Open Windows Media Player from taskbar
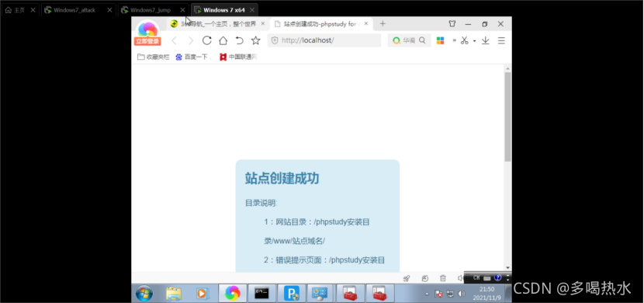 point(202,293)
